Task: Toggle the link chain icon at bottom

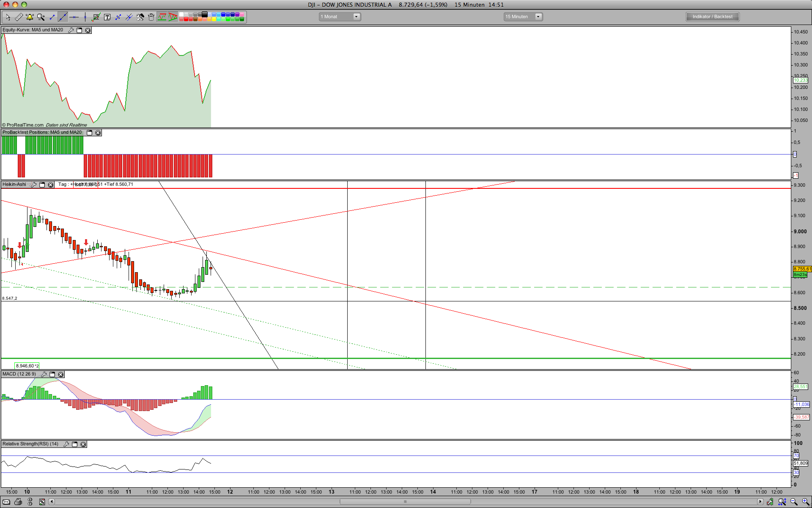Action: pos(30,502)
